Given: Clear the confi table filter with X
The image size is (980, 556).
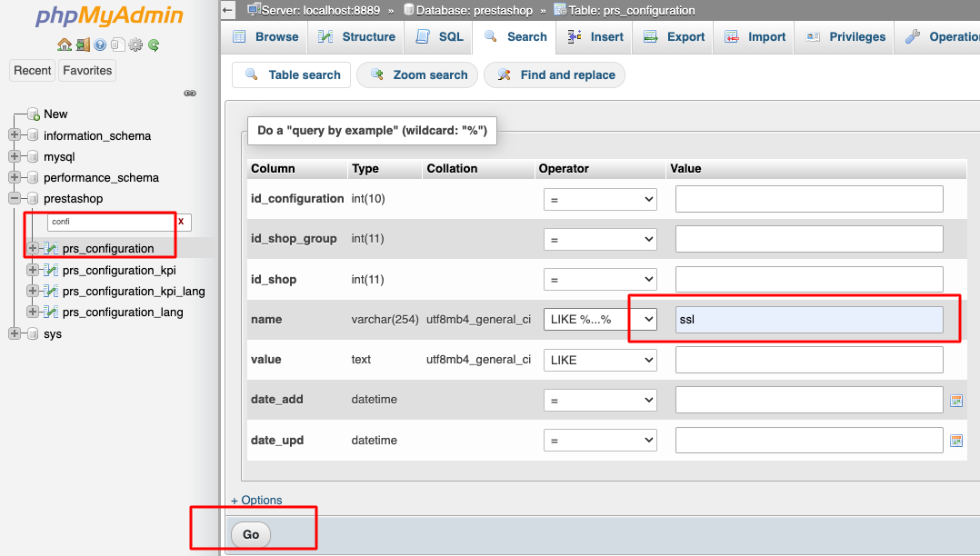Looking at the screenshot, I should pos(181,221).
